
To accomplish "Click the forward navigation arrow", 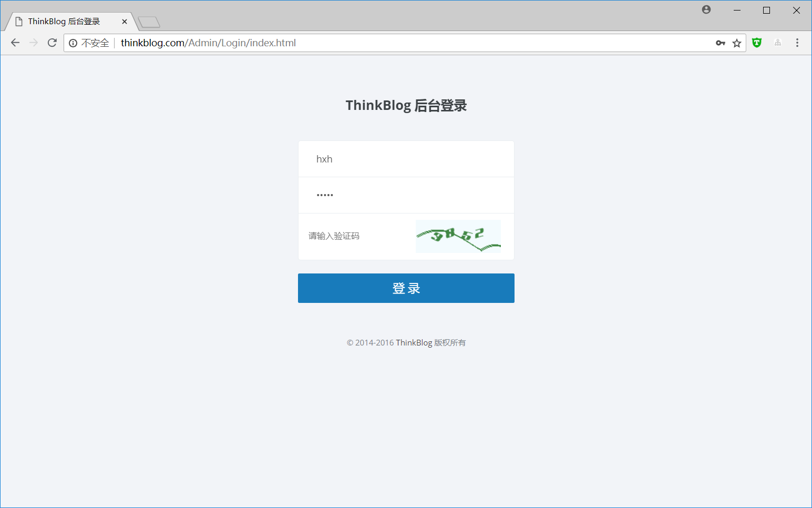I will [34, 43].
